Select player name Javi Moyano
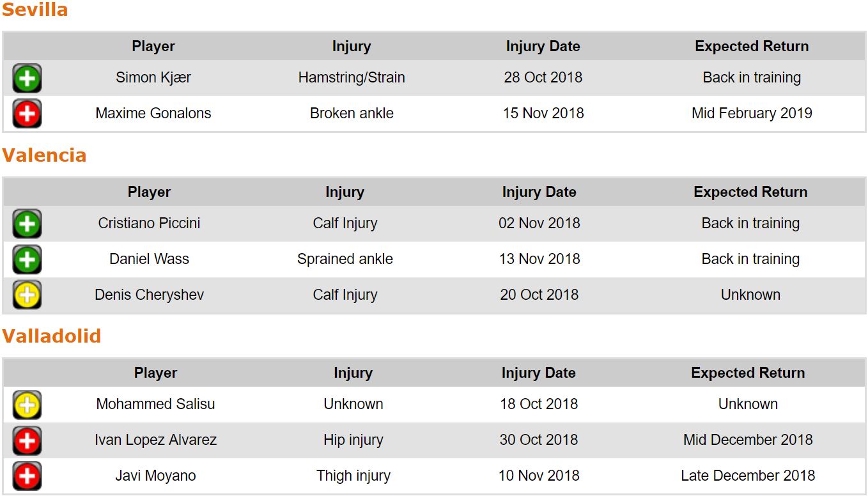 [155, 476]
